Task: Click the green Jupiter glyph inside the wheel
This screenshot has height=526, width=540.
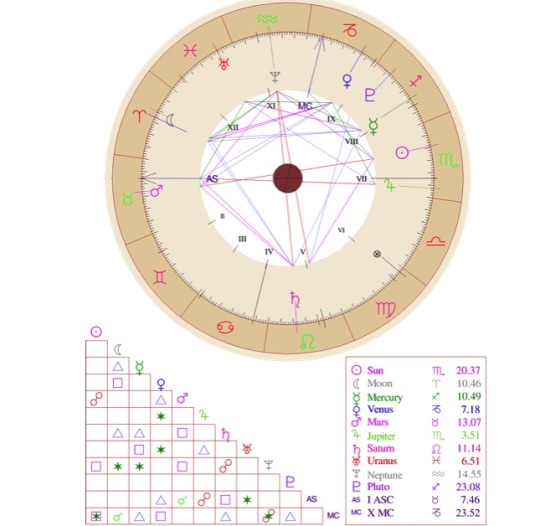Action: coord(390,185)
